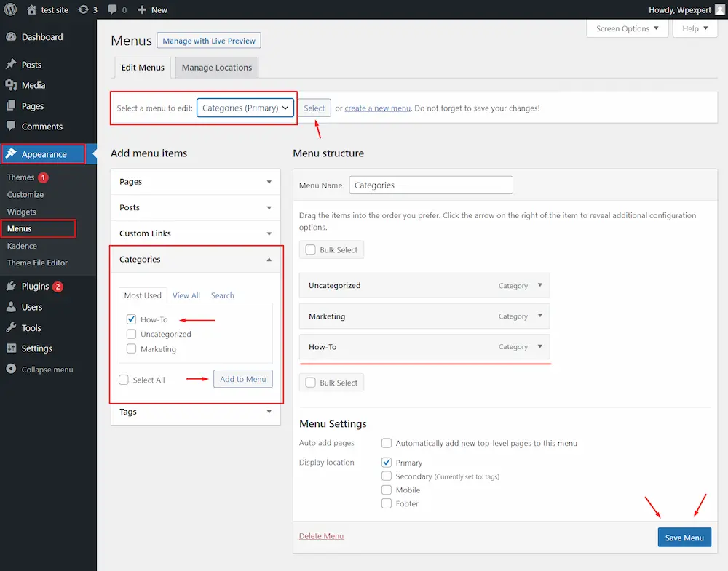
Task: Click the Plugins update badge 2
Action: 58,287
